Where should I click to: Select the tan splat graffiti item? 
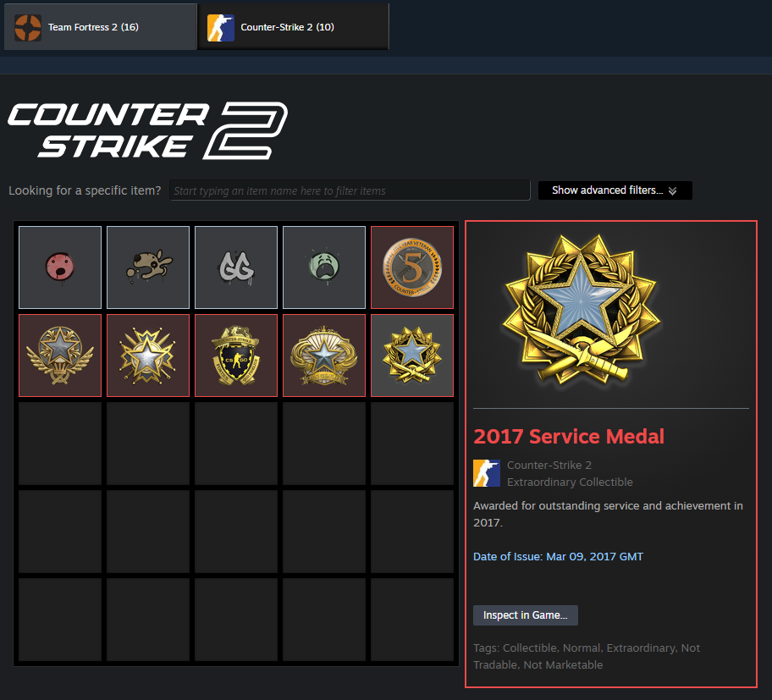click(148, 267)
